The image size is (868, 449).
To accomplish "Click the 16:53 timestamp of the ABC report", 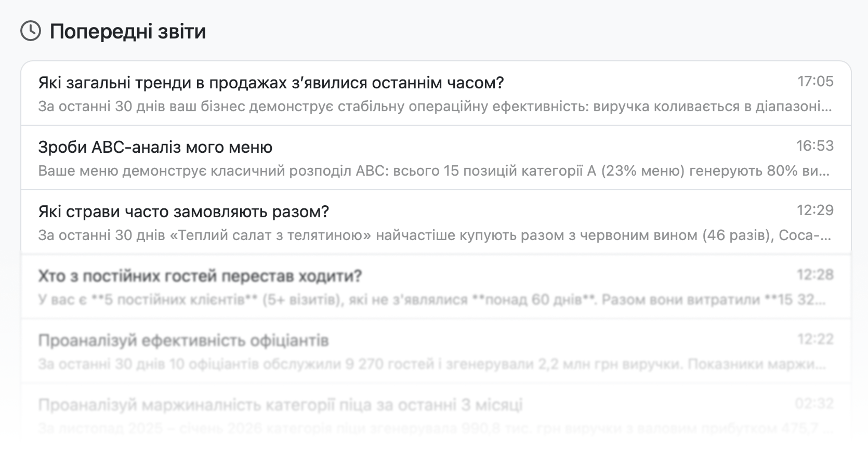I will click(814, 146).
